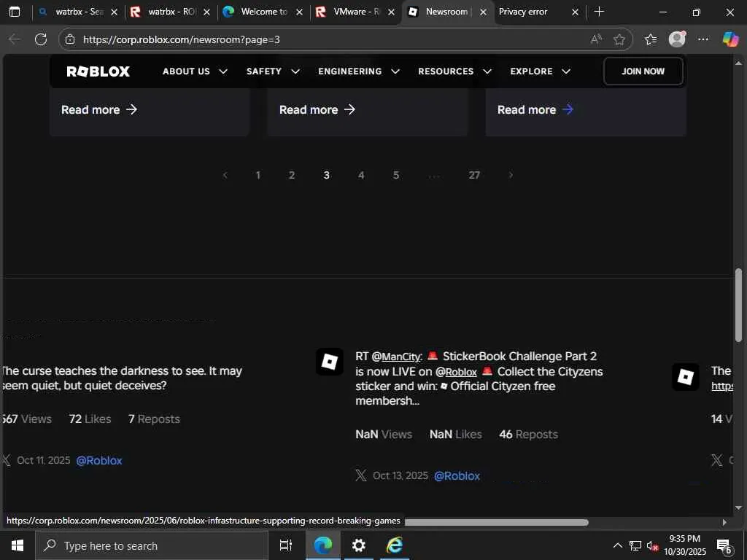Open the taskbar clock and date
This screenshot has width=747, height=560.
684,545
